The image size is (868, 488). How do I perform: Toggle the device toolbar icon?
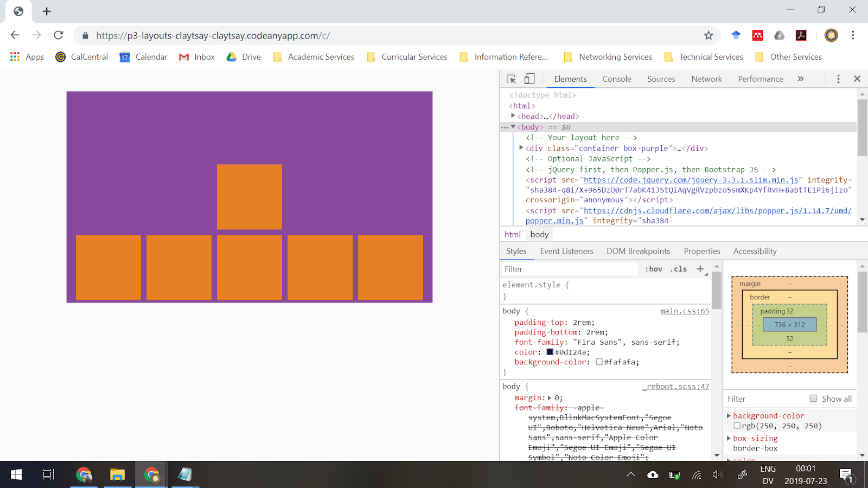point(529,79)
